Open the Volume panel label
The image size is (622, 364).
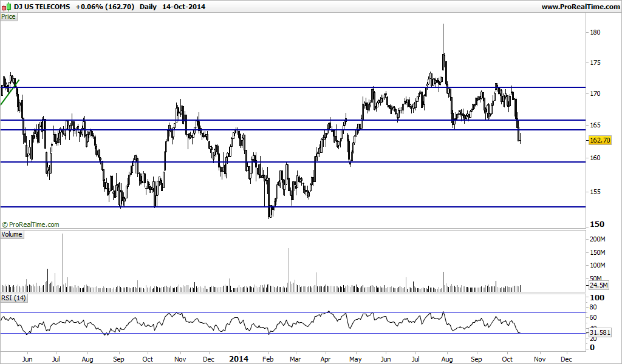point(12,235)
